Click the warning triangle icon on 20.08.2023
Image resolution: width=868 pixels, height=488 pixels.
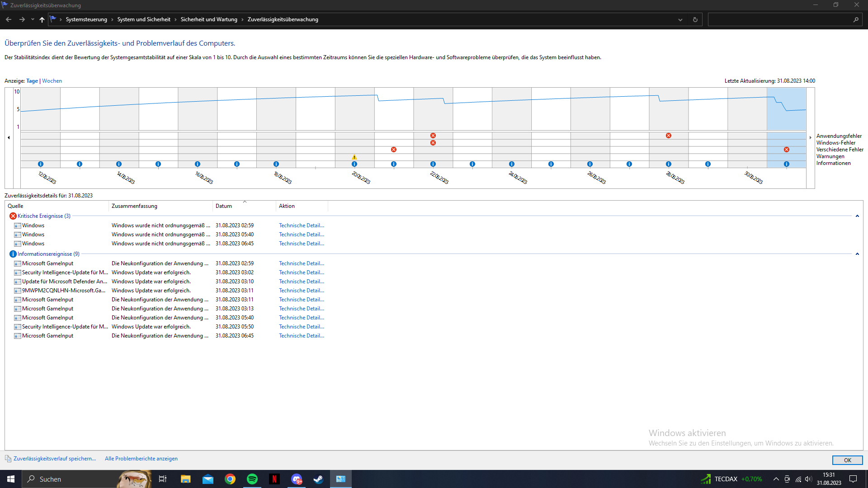tap(354, 157)
